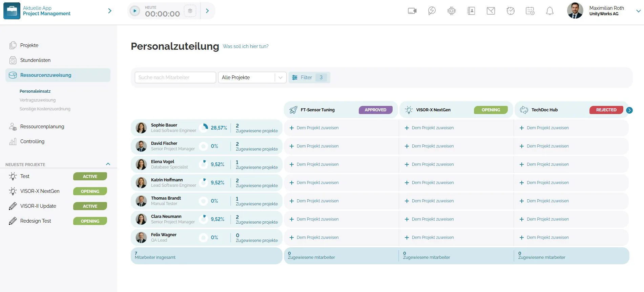
Task: Click Elena Vogel's 9,52% utilization chart
Action: click(x=204, y=164)
